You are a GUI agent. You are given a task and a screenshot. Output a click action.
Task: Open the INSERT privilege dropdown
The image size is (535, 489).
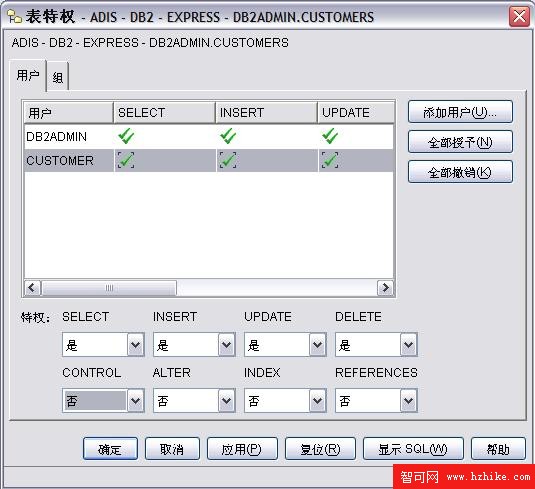[x=227, y=345]
